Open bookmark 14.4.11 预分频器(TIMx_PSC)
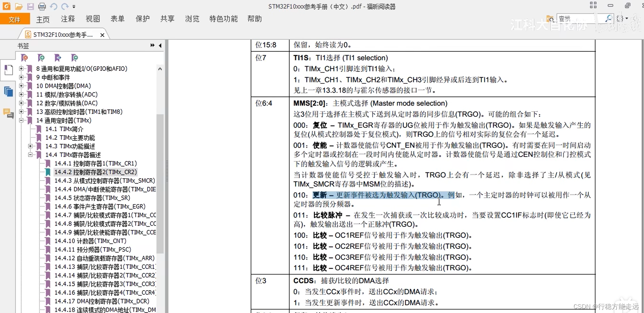 click(93, 249)
